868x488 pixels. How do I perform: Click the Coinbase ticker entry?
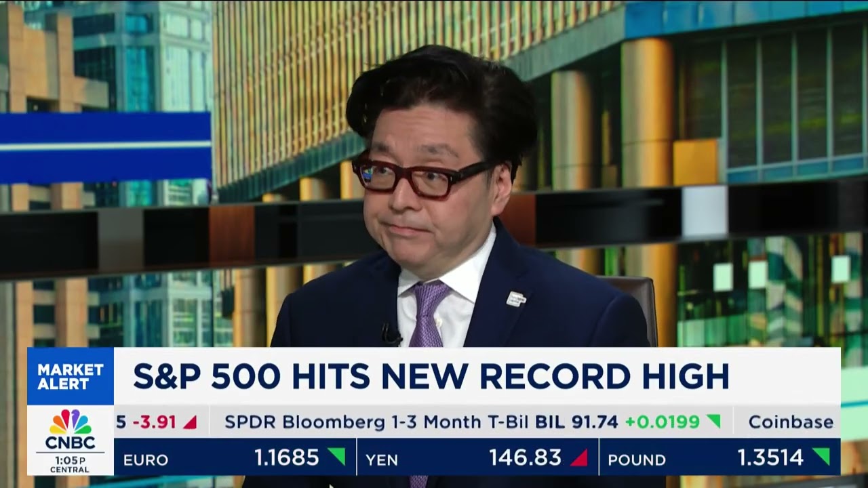pyautogui.click(x=791, y=422)
